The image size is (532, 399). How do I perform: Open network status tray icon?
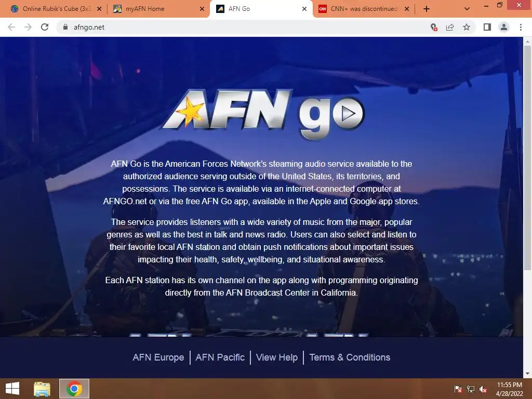click(x=471, y=389)
